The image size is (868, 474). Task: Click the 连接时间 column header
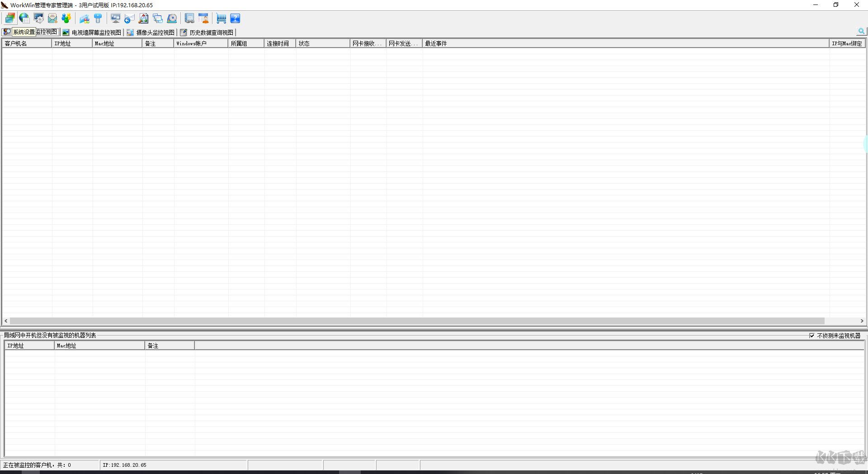coord(279,43)
